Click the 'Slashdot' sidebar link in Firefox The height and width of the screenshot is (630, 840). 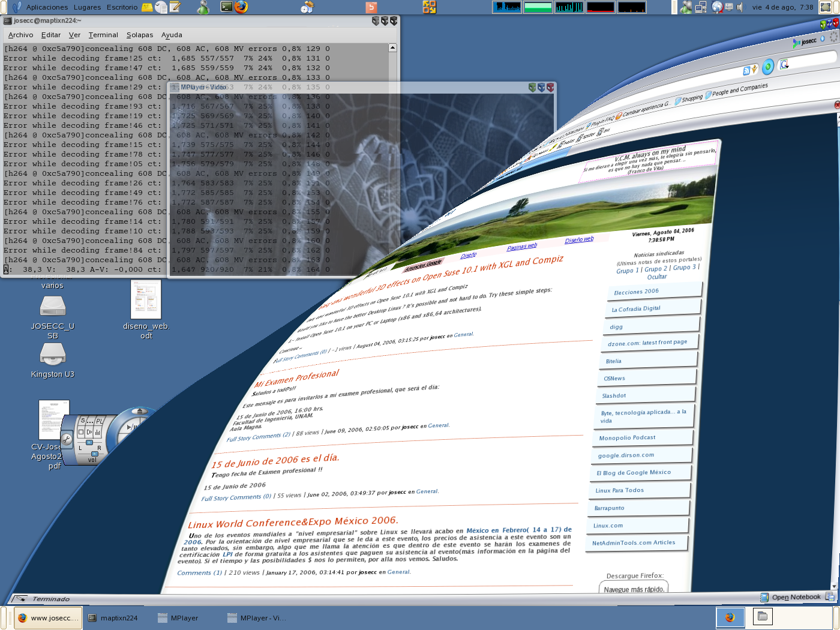click(614, 395)
